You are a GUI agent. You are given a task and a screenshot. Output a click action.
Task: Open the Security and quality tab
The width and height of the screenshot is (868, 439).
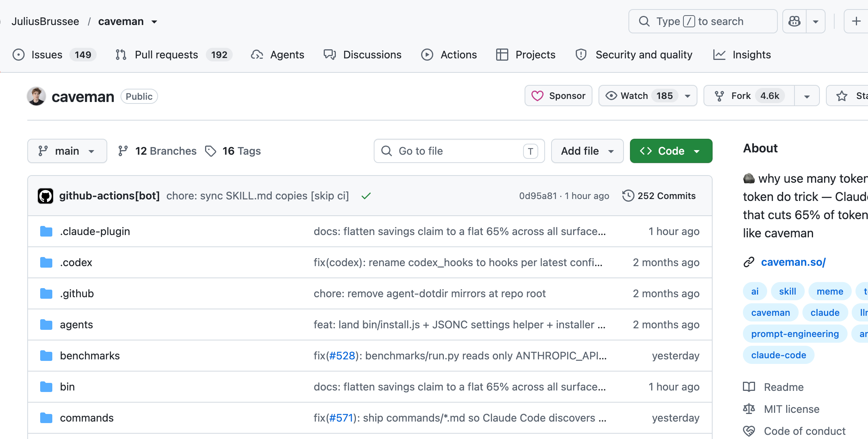(634, 55)
